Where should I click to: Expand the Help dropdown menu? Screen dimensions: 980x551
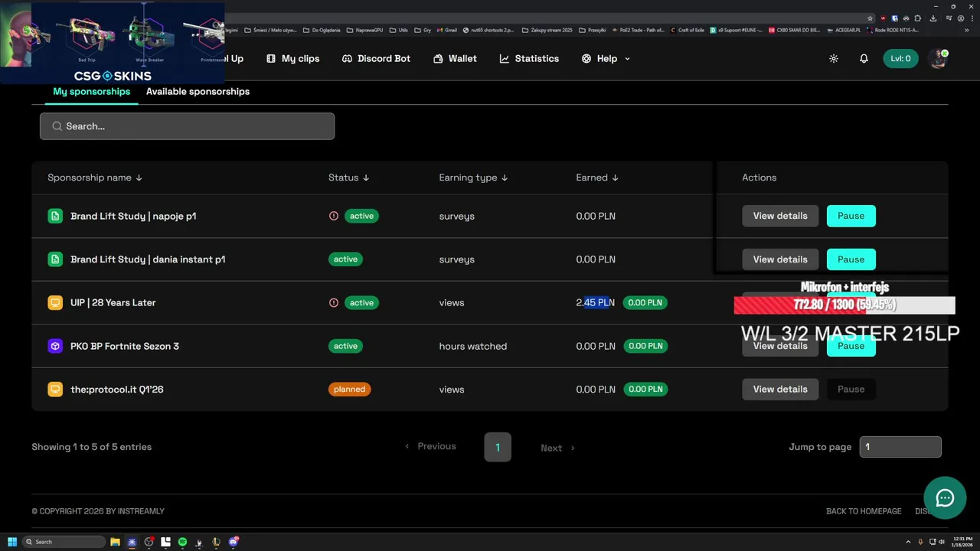606,59
